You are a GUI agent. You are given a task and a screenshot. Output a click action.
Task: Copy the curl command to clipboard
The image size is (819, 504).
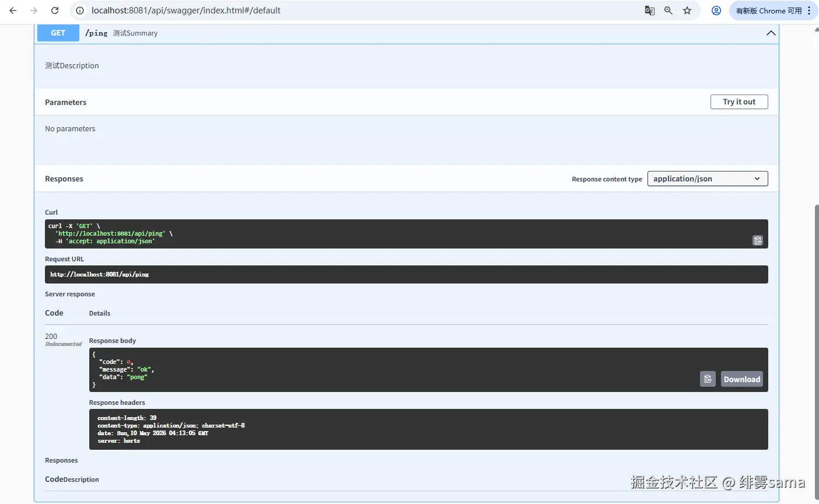(x=758, y=240)
